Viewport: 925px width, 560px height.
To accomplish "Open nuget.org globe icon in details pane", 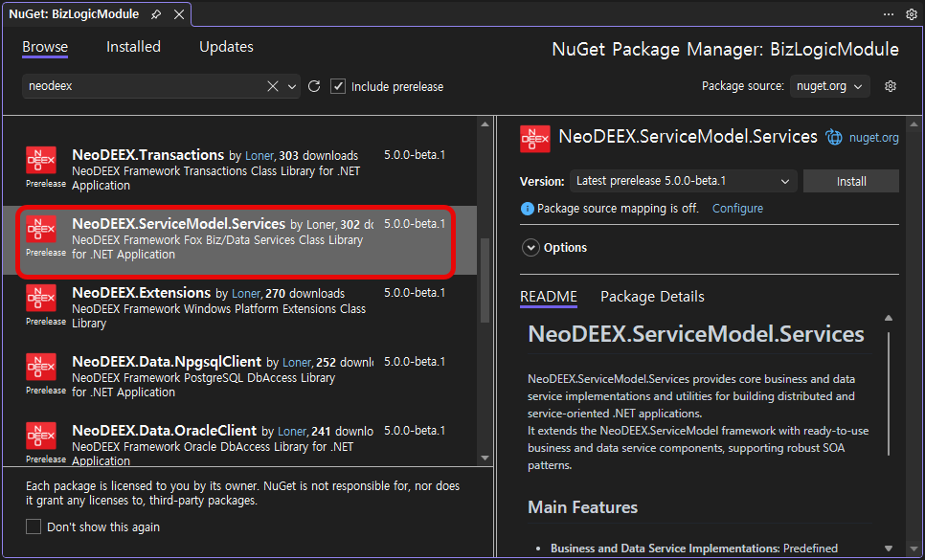I will (x=834, y=137).
